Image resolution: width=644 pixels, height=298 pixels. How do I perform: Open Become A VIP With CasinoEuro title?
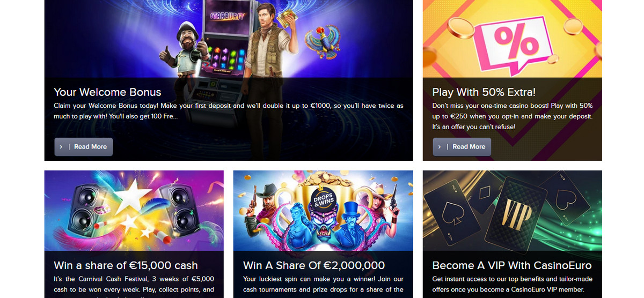512,265
